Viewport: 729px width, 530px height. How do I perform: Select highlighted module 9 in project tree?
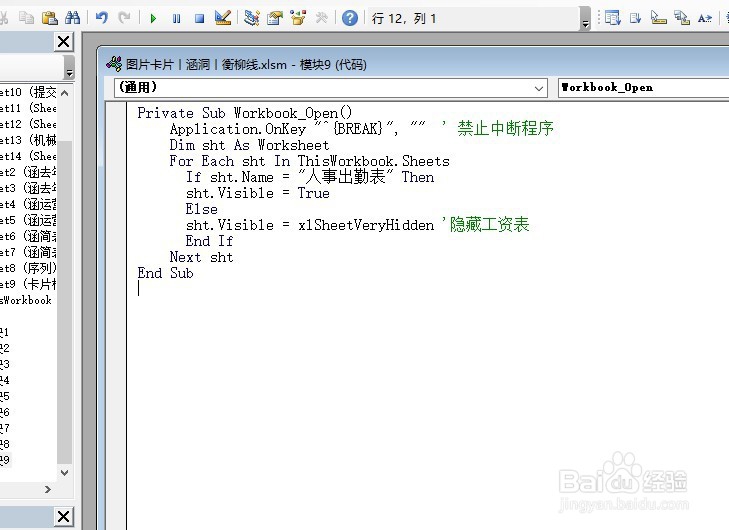tap(5, 460)
